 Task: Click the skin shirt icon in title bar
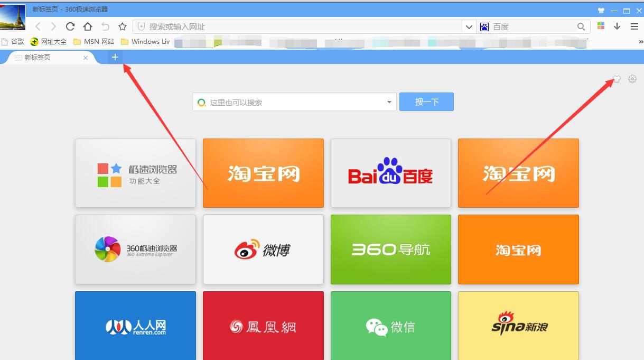tap(601, 11)
